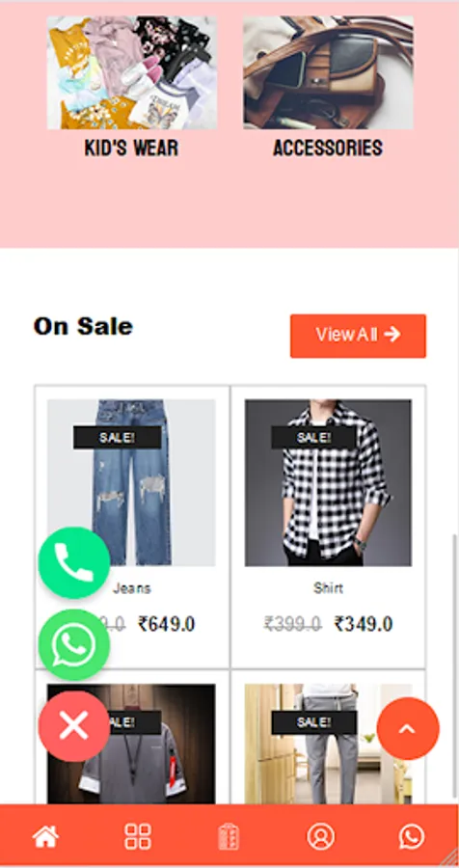Click the Shirt product name
Image resolution: width=459 pixels, height=868 pixels.
point(328,588)
